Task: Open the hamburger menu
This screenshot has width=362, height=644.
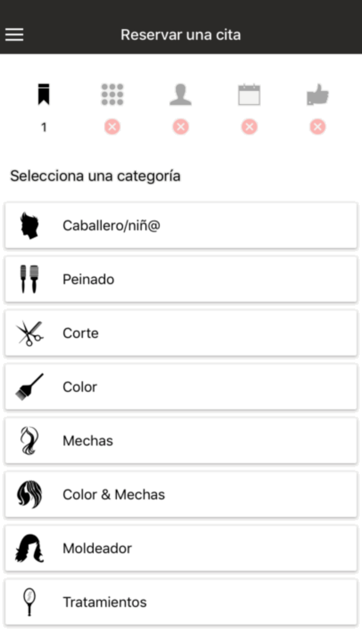Action: point(14,35)
